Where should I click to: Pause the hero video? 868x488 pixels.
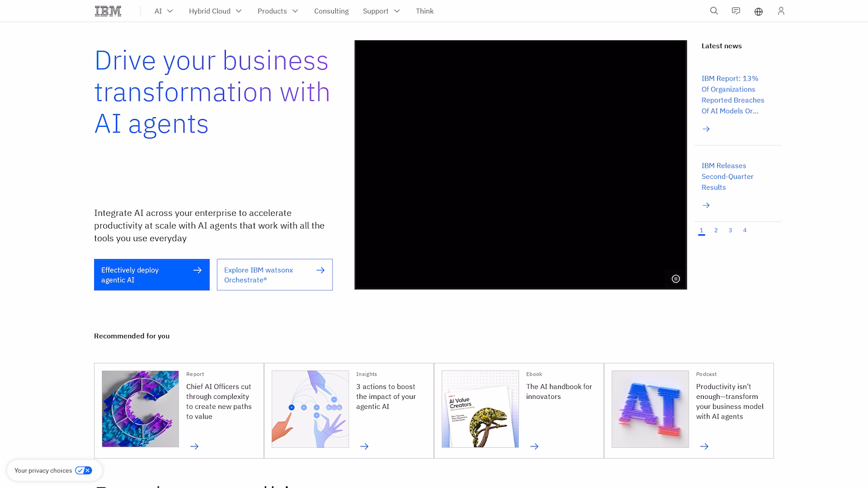pos(676,279)
